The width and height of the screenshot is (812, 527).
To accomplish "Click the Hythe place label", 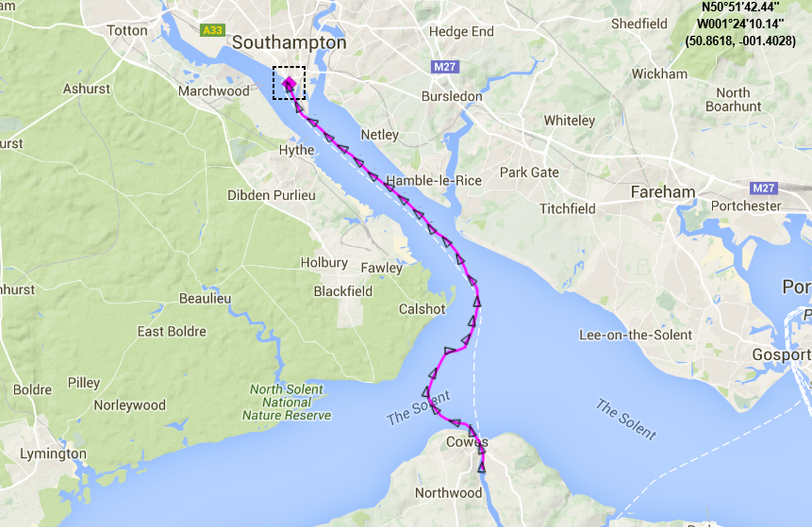I will pos(297,150).
